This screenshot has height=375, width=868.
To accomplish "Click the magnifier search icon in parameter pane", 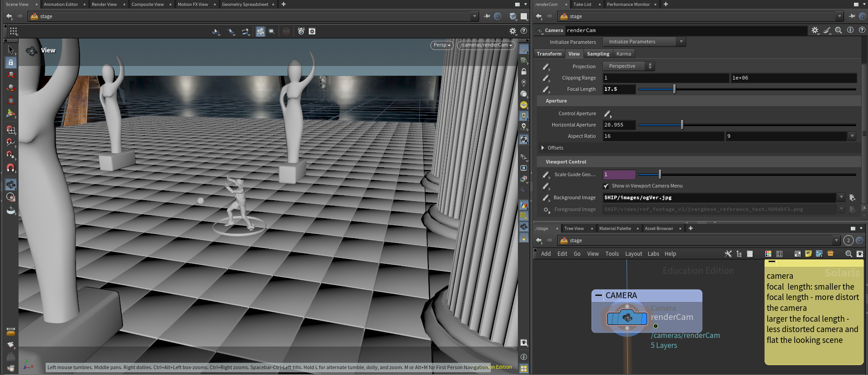I will tap(838, 30).
